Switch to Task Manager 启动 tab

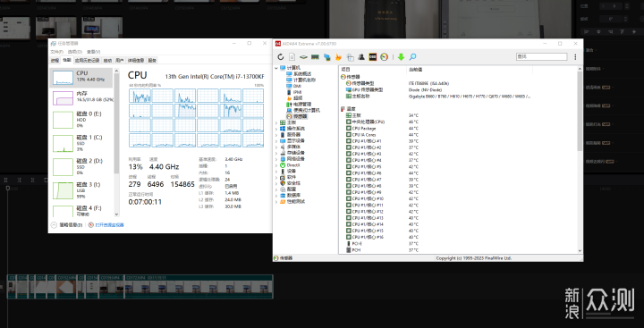[x=107, y=61]
